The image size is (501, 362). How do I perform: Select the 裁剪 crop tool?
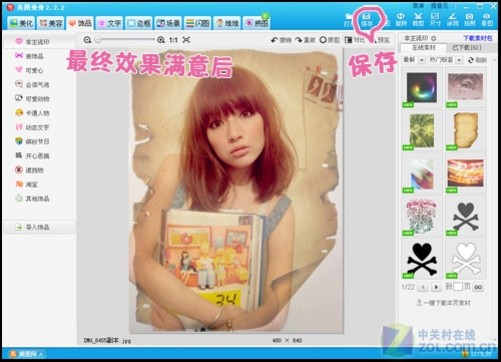418,20
